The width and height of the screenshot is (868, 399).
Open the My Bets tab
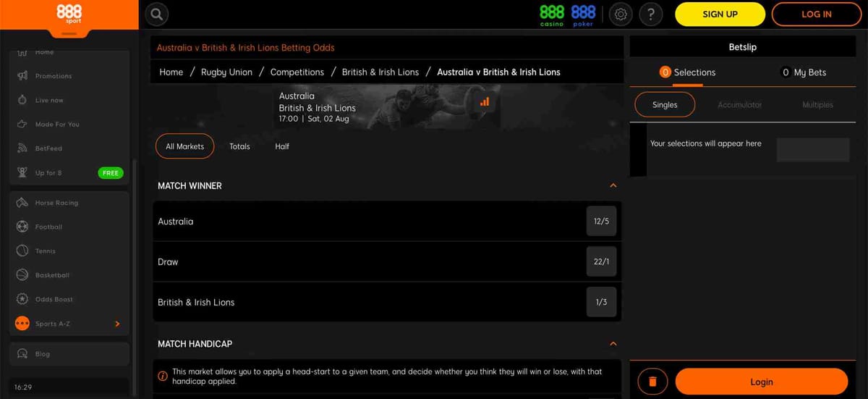(804, 72)
